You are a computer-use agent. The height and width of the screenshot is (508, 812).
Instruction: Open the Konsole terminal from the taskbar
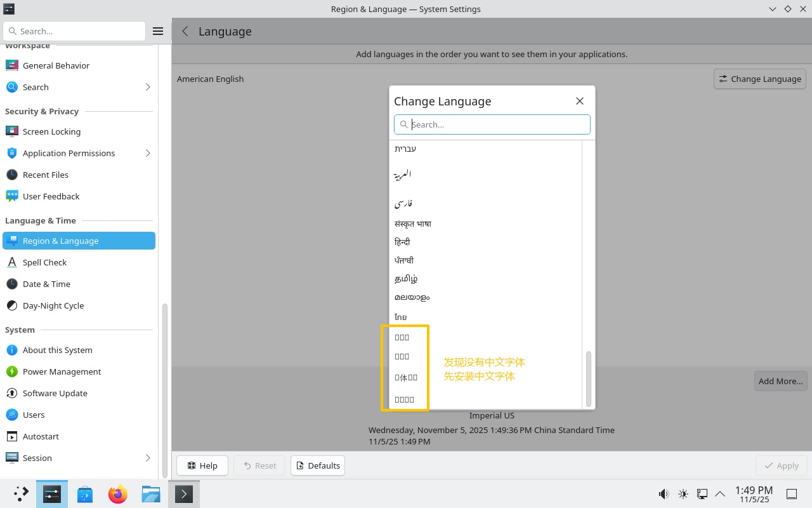[183, 494]
